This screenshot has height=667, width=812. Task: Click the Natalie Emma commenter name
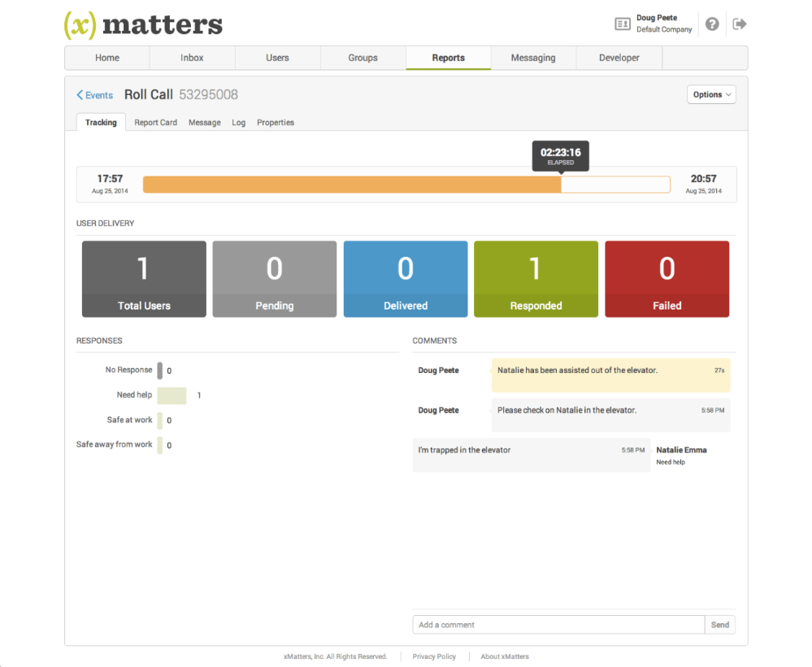tap(681, 450)
